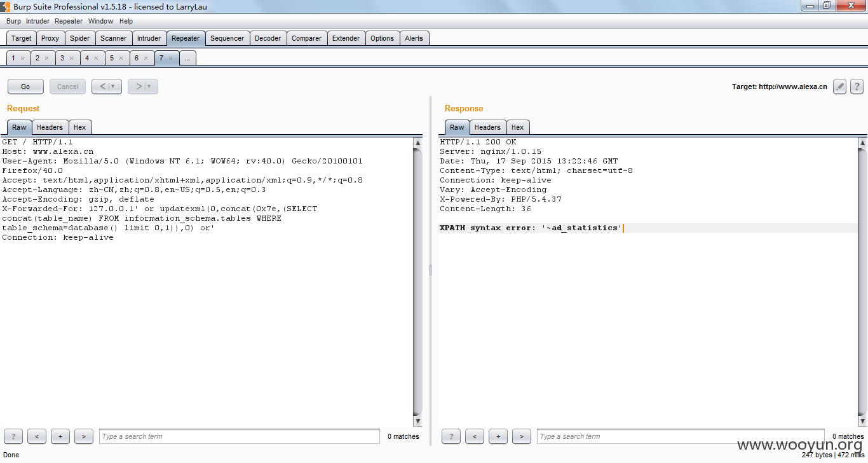
Task: Close Repeater tab 4
Action: pos(96,58)
